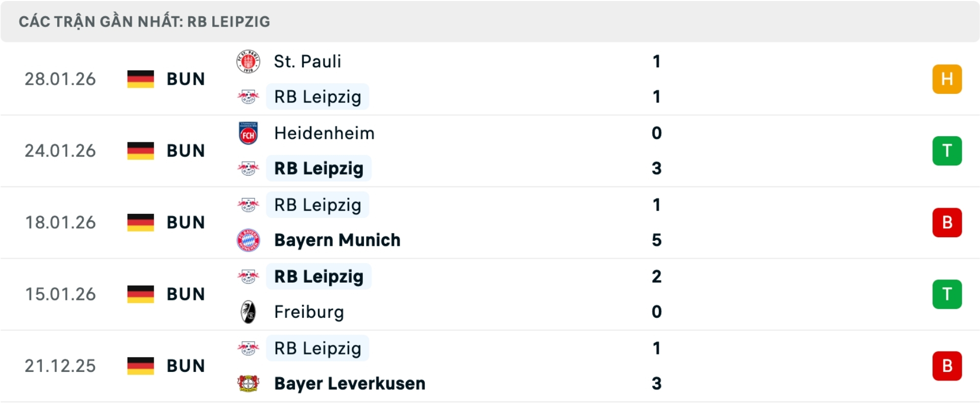Click the score 3 of the Heidenheim match
The height and width of the screenshot is (404, 980).
click(657, 168)
